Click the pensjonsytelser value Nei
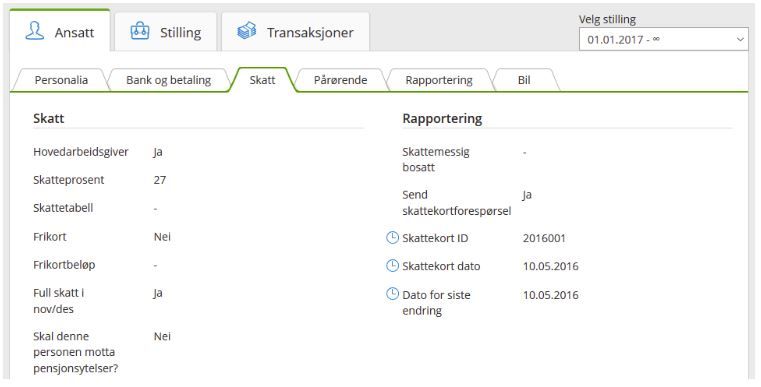The height and width of the screenshot is (387, 761). 162,336
